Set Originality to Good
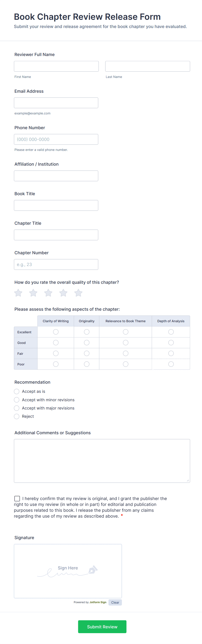 pyautogui.click(x=86, y=342)
